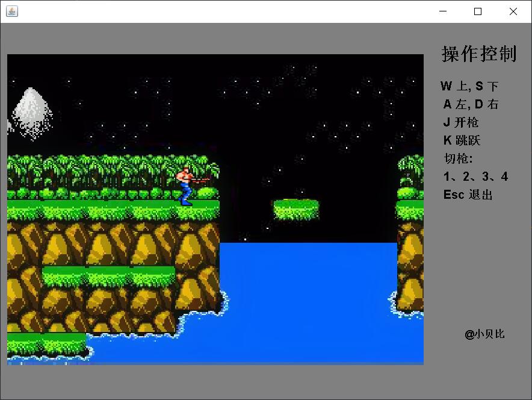Click the Java icon in the title bar

(x=12, y=11)
